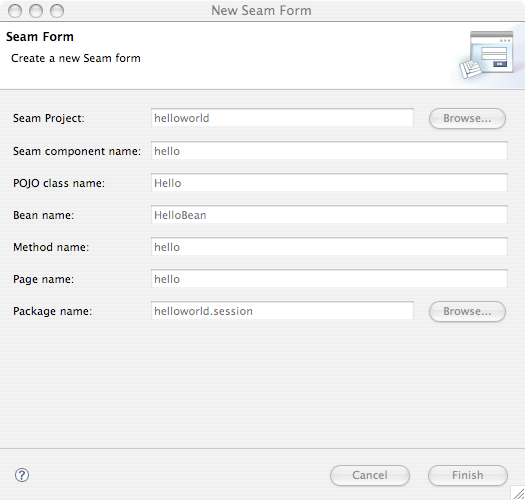Activate the Method name text box
The height and width of the screenshot is (500, 525).
click(329, 247)
